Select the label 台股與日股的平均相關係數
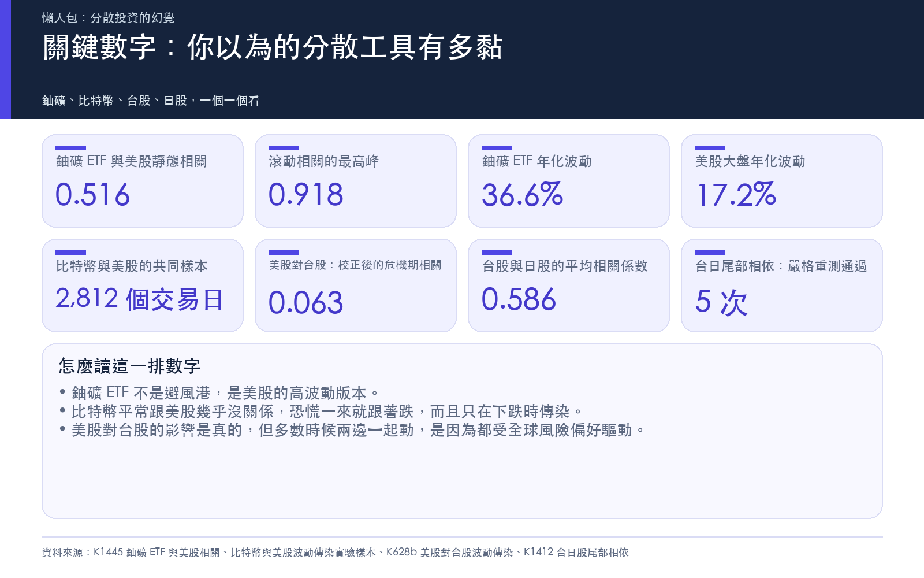 [565, 266]
